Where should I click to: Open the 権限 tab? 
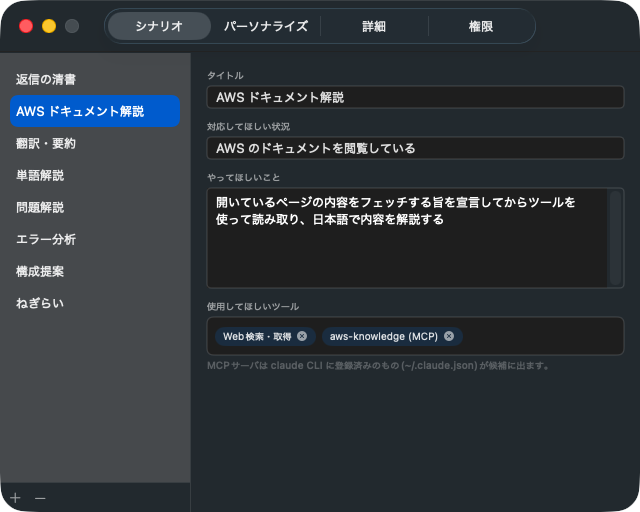point(481,26)
